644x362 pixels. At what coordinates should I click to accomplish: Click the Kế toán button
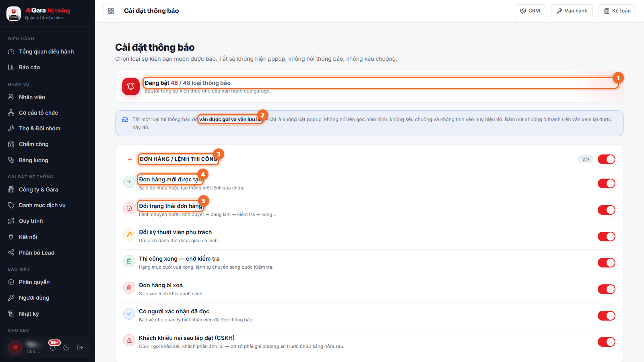coord(617,11)
